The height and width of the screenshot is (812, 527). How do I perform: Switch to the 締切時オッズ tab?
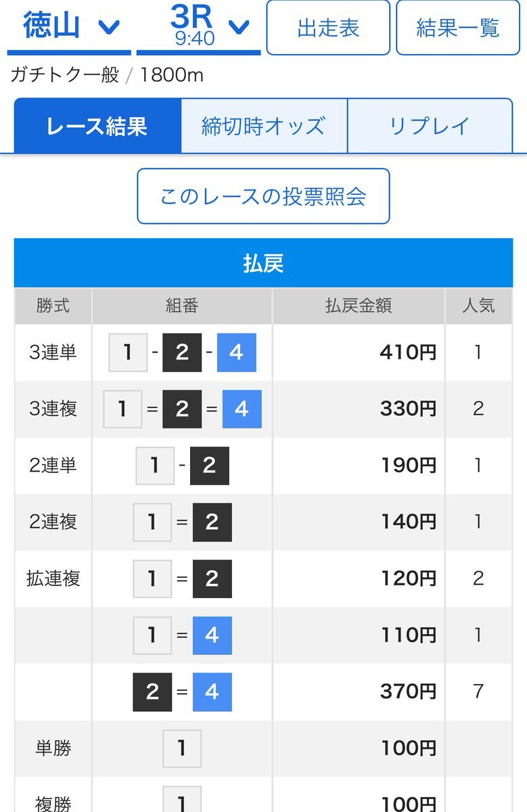264,126
